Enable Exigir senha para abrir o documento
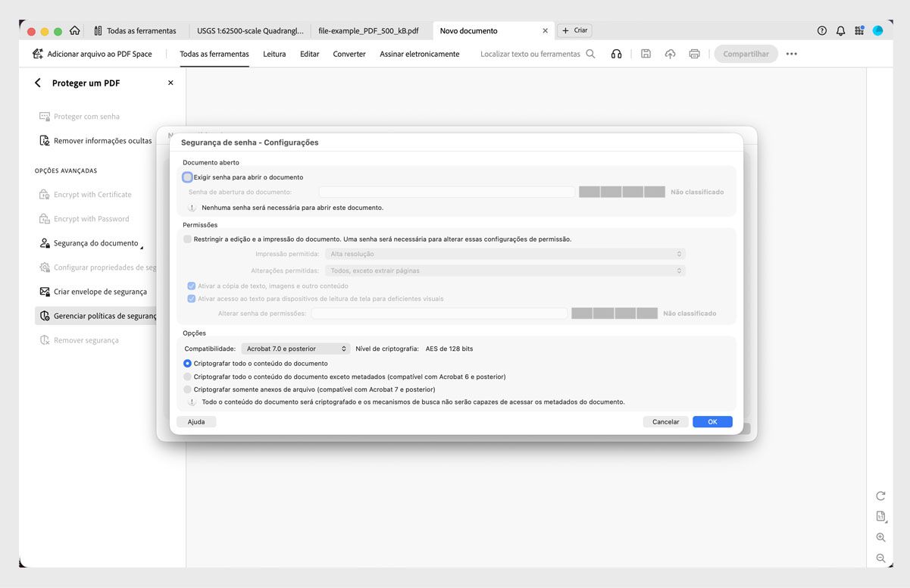The width and height of the screenshot is (910, 588). pyautogui.click(x=187, y=177)
